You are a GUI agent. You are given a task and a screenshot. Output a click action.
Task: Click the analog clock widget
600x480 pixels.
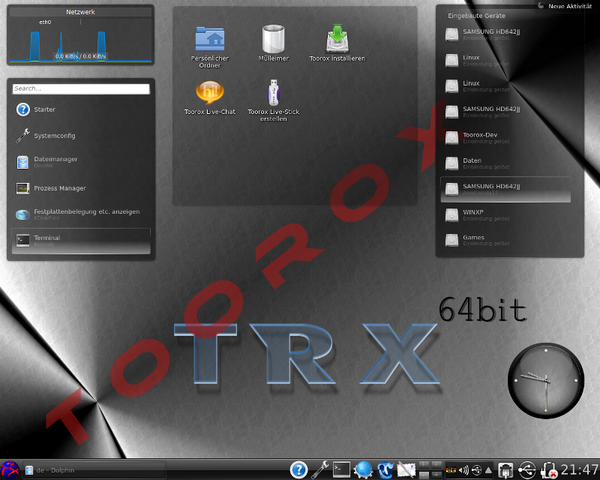546,380
